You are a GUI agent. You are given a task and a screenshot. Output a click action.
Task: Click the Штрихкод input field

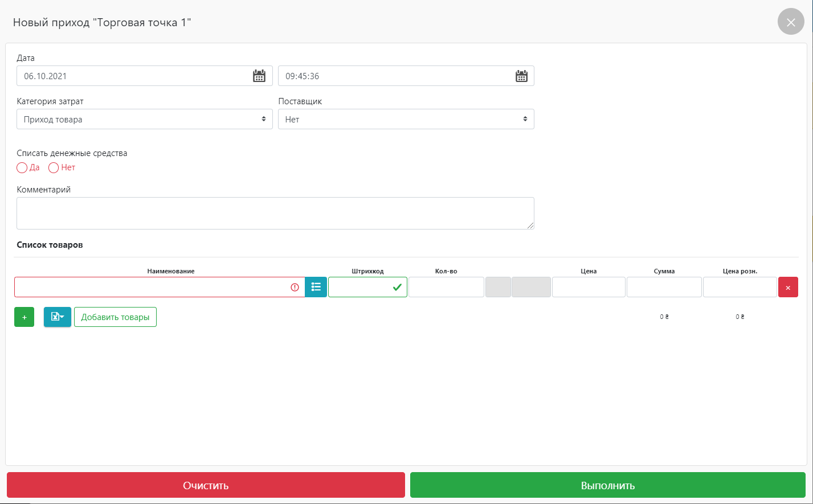tap(360, 287)
